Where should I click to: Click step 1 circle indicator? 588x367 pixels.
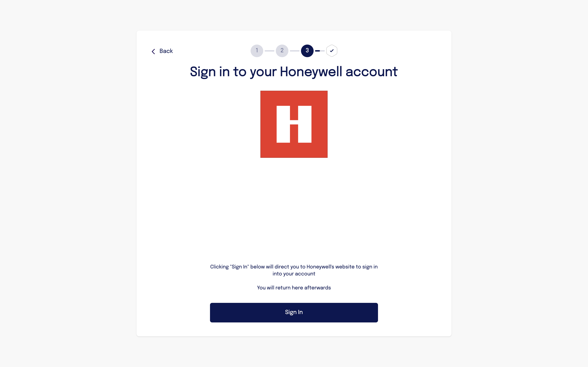257,51
